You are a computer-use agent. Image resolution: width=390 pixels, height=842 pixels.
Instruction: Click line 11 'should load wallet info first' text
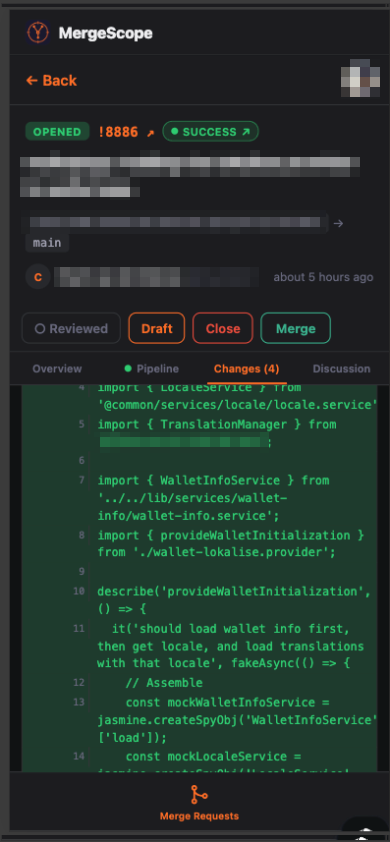pos(231,628)
